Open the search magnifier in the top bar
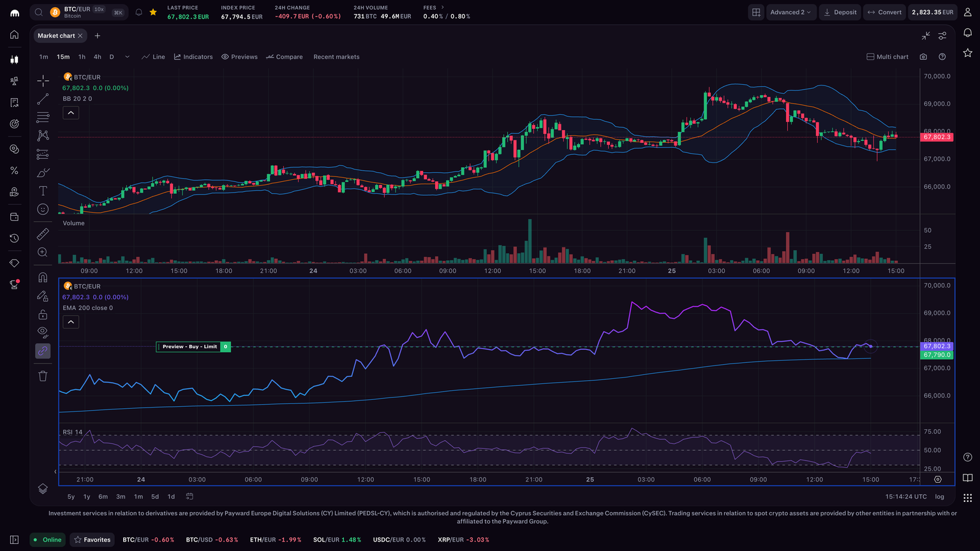Screen dimensions: 980x551 [39, 12]
